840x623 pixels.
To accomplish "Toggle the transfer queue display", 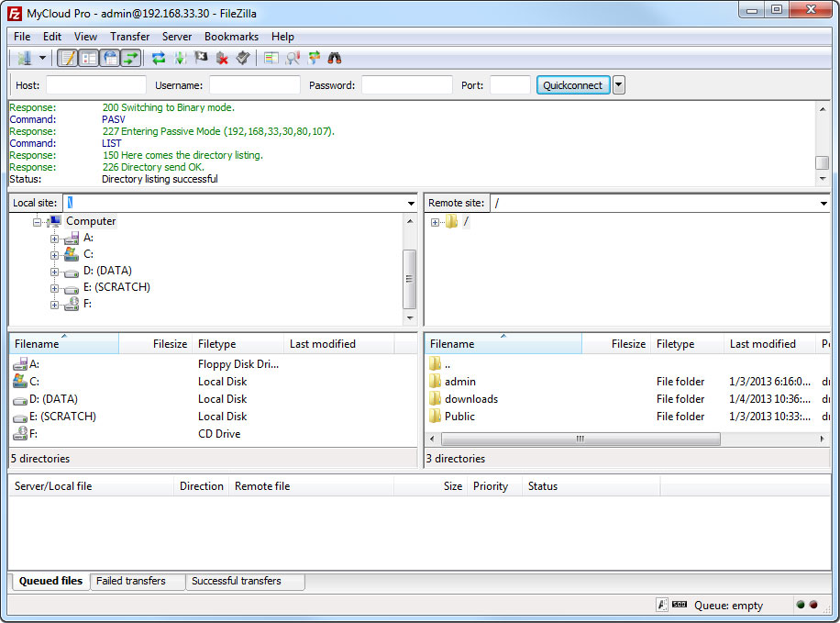I will point(131,58).
